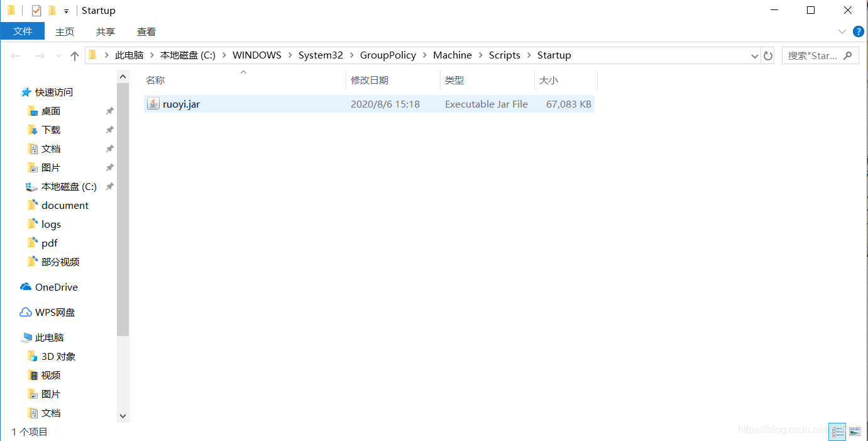The image size is (868, 441).
Task: Select the ruoyi.jar file name
Action: [x=181, y=104]
